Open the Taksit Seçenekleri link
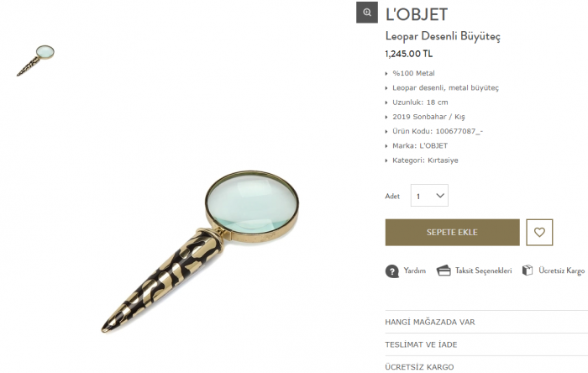The image size is (588, 373). [483, 271]
